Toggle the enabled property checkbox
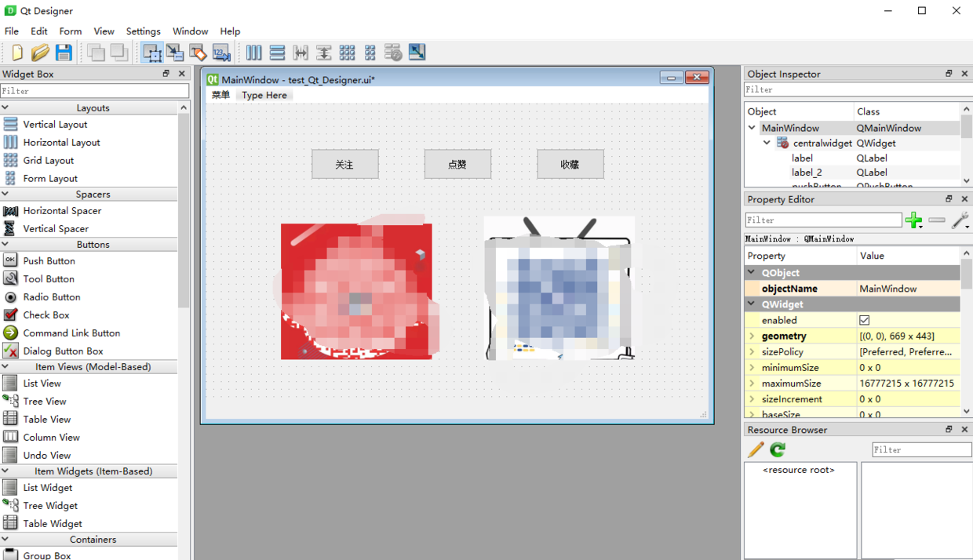The height and width of the screenshot is (560, 973). [x=864, y=320]
